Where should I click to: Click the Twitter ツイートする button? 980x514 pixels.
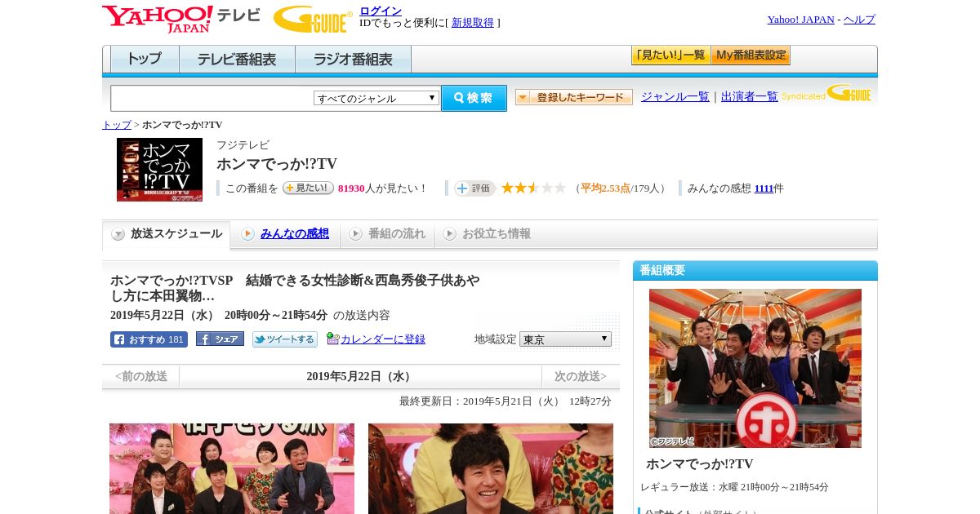pos(285,339)
